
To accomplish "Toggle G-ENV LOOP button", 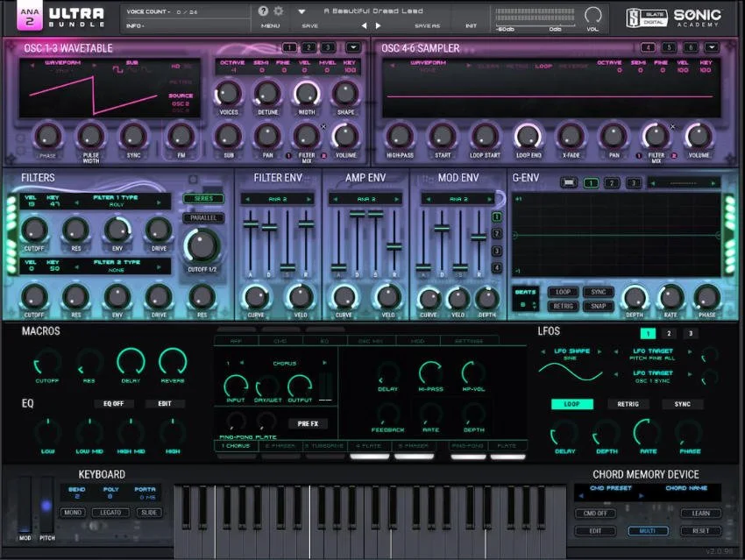I will pos(563,292).
